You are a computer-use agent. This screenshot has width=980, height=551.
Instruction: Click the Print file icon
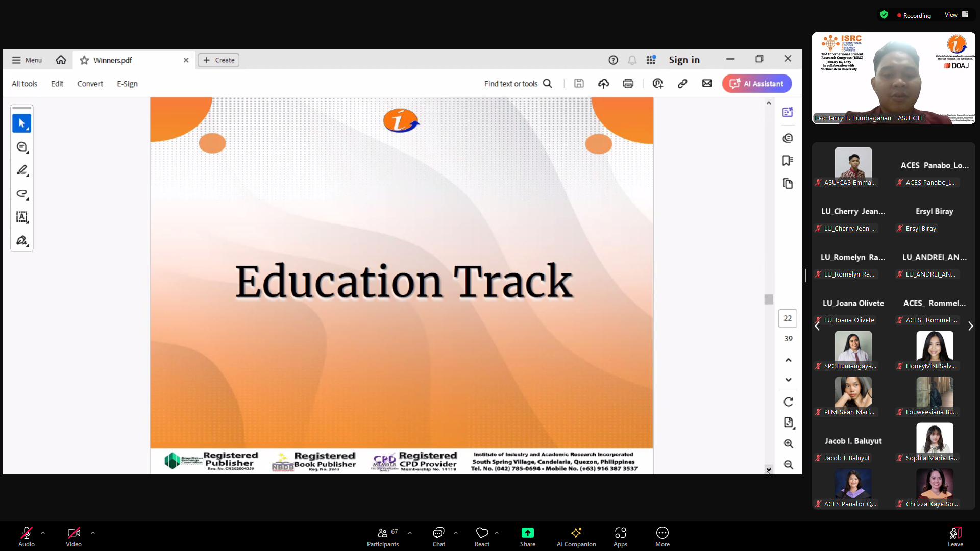pyautogui.click(x=628, y=84)
